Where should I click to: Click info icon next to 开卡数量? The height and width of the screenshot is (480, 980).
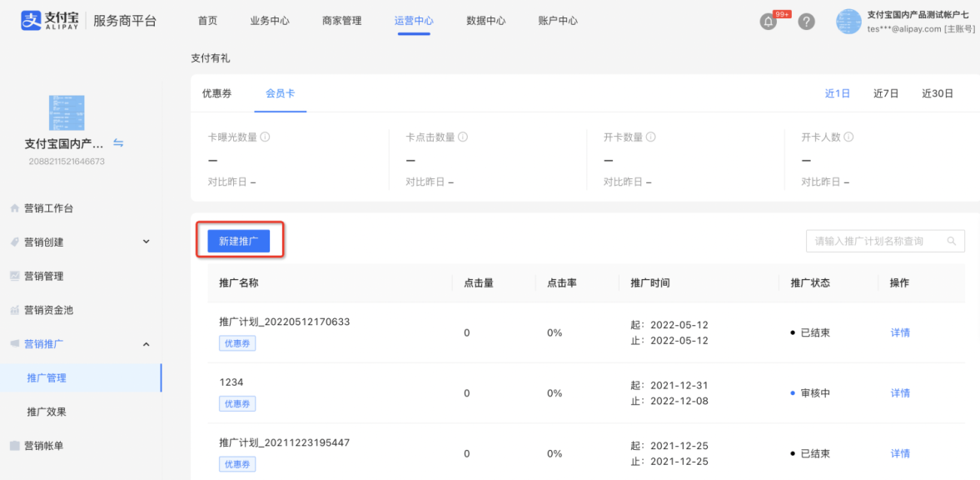[x=650, y=137]
